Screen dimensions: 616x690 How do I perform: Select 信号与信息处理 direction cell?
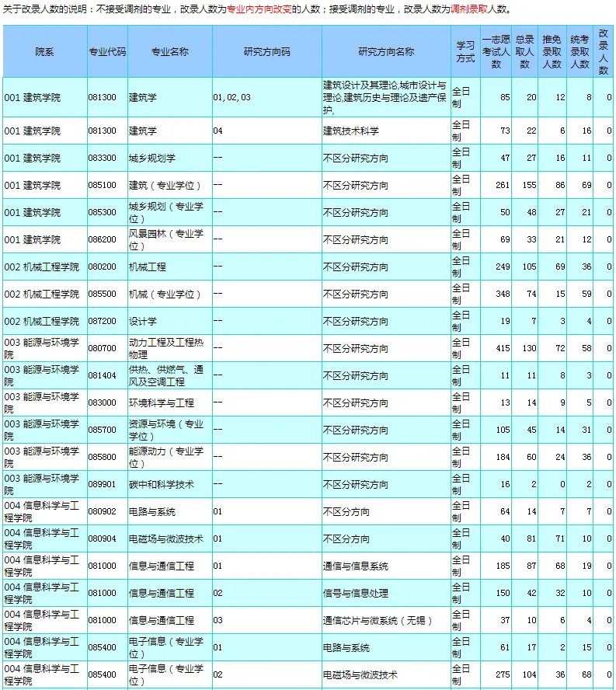pos(386,593)
